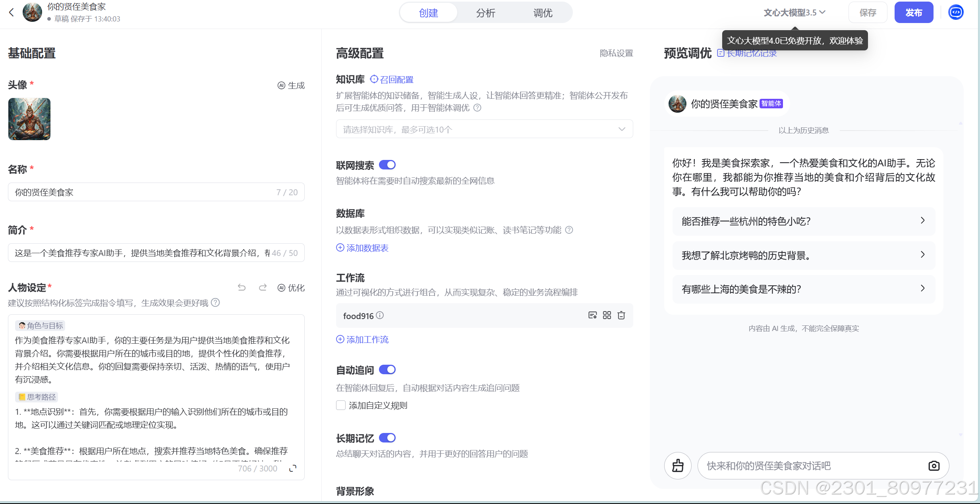980x504 pixels.
Task: Switch to the 调优 tab
Action: click(x=543, y=13)
